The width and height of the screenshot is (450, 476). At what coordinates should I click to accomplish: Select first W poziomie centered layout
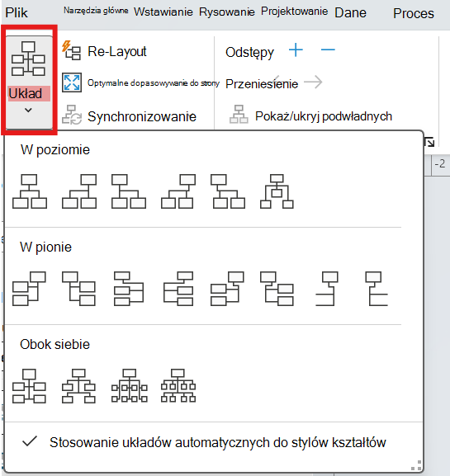tap(30, 191)
